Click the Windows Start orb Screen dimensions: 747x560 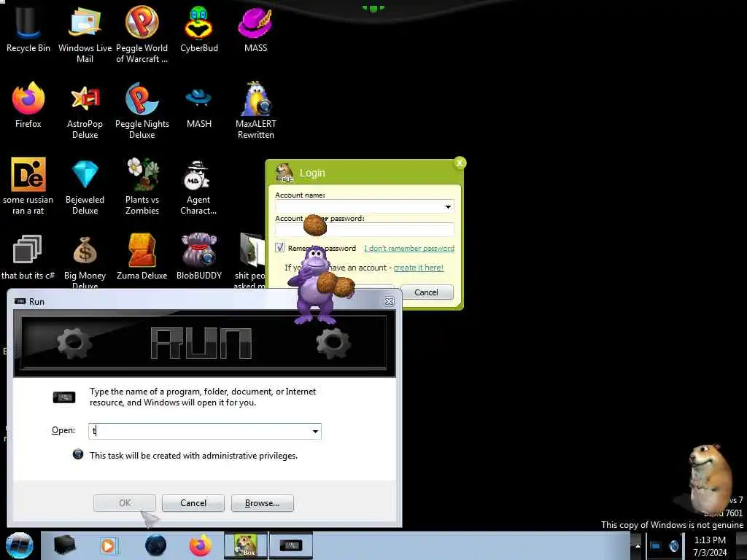click(x=20, y=545)
